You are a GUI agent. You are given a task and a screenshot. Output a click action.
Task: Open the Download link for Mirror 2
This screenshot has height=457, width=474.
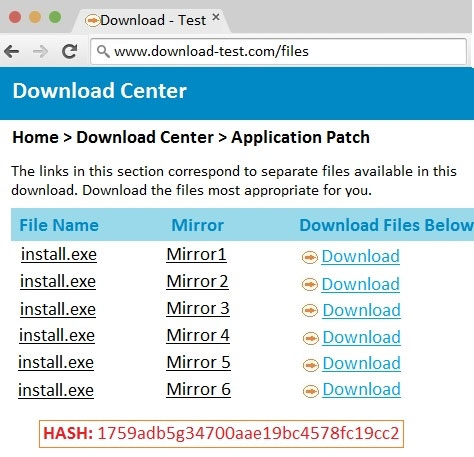coord(361,284)
